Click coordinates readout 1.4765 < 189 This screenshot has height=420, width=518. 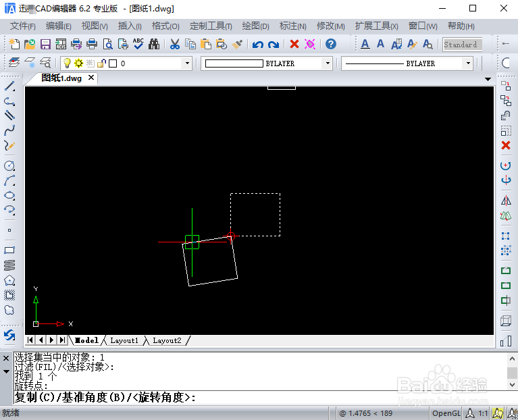point(365,413)
